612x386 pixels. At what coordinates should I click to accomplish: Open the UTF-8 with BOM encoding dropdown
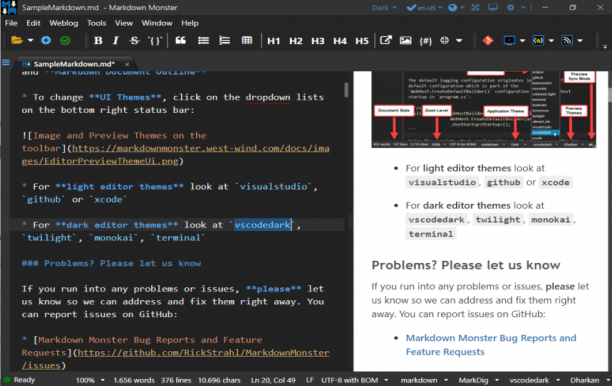click(354, 380)
